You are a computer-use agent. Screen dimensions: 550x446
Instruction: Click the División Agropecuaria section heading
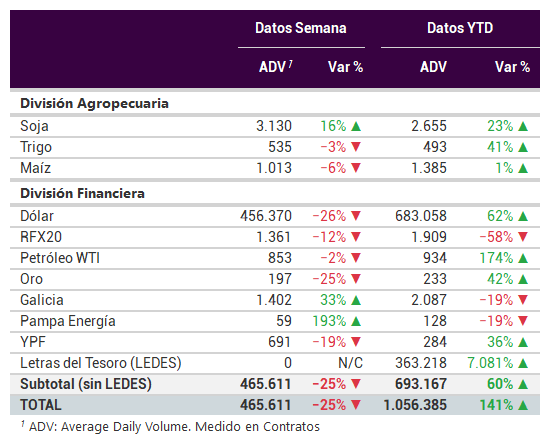[x=94, y=104]
